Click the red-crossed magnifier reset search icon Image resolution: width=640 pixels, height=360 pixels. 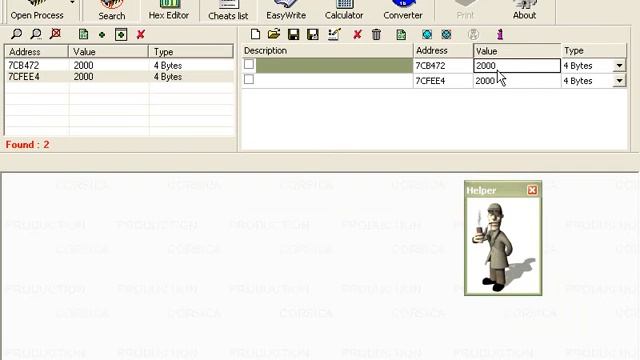[x=55, y=34]
